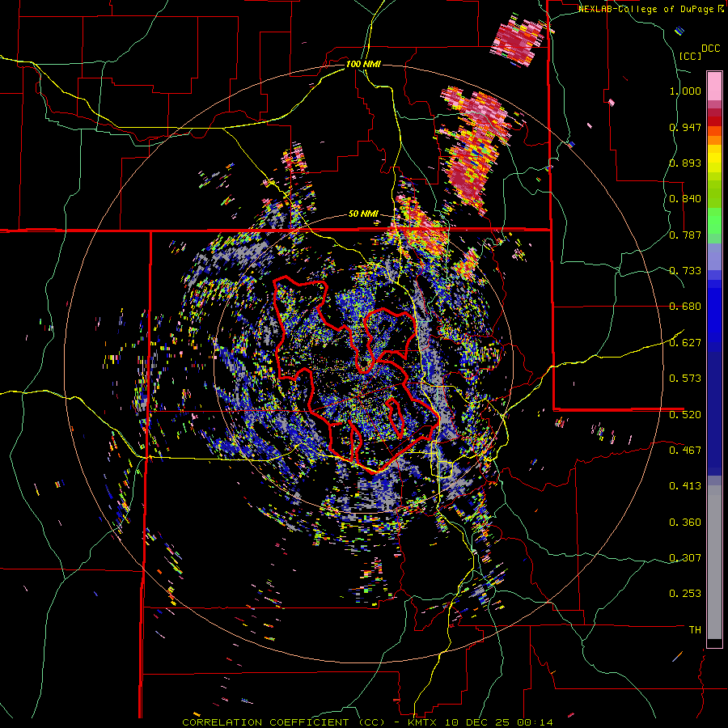
Task: Click the [CC] units label
Action: [691, 56]
